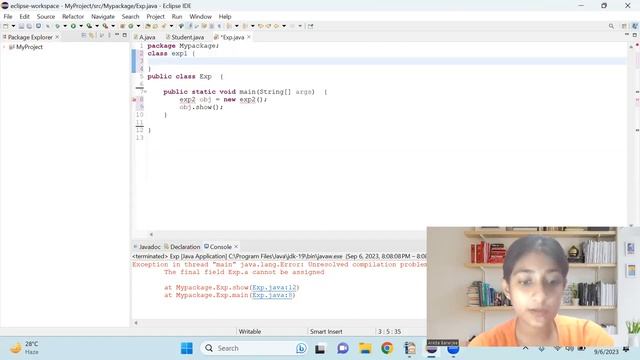Click the Save toolbar icon

(x=21, y=26)
